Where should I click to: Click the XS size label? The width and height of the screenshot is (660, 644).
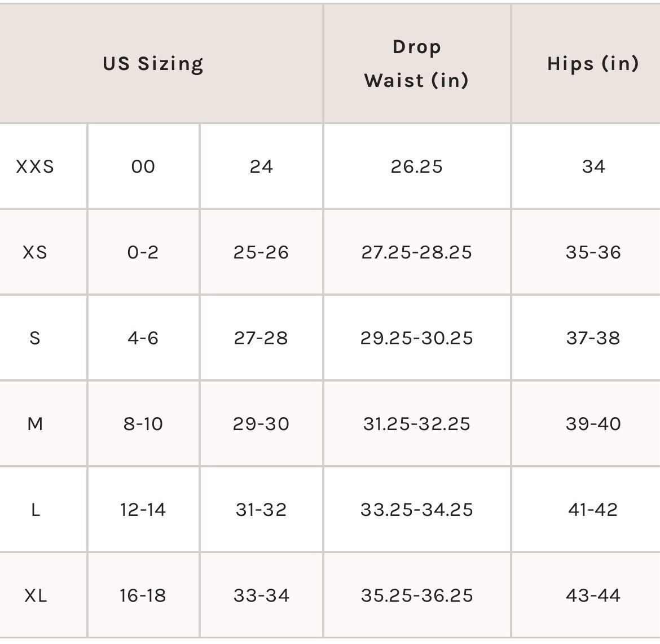(x=35, y=252)
